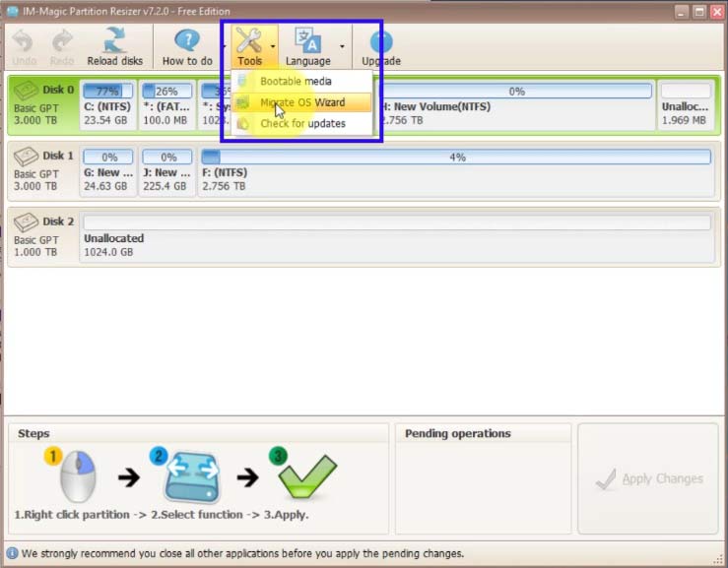Click the Pending operations panel header

click(458, 433)
